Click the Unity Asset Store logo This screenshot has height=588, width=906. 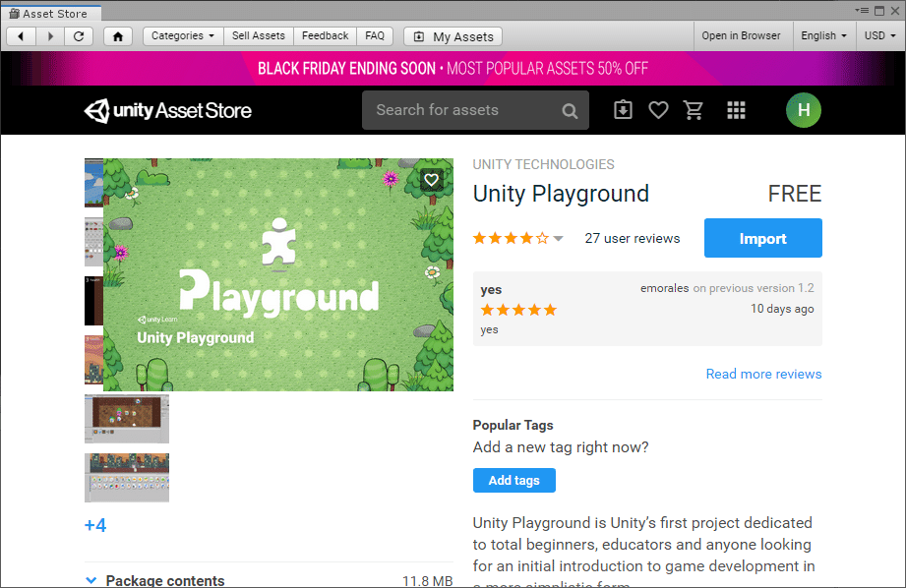pyautogui.click(x=167, y=110)
